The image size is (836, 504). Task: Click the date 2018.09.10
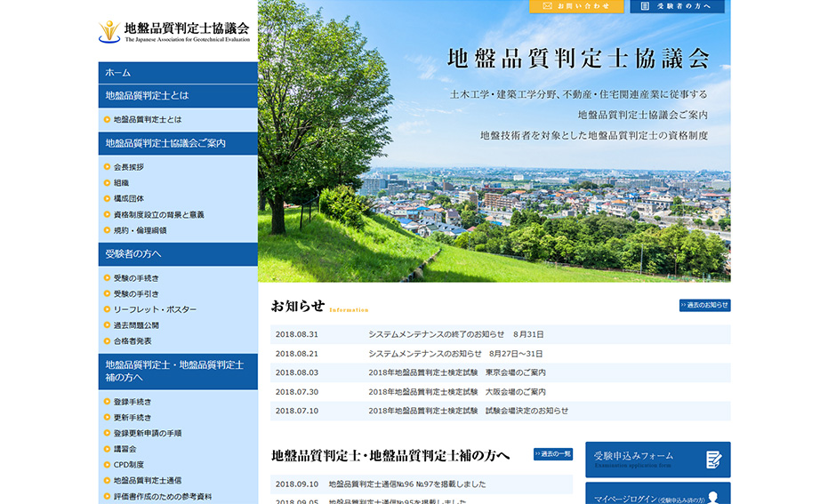[296, 484]
